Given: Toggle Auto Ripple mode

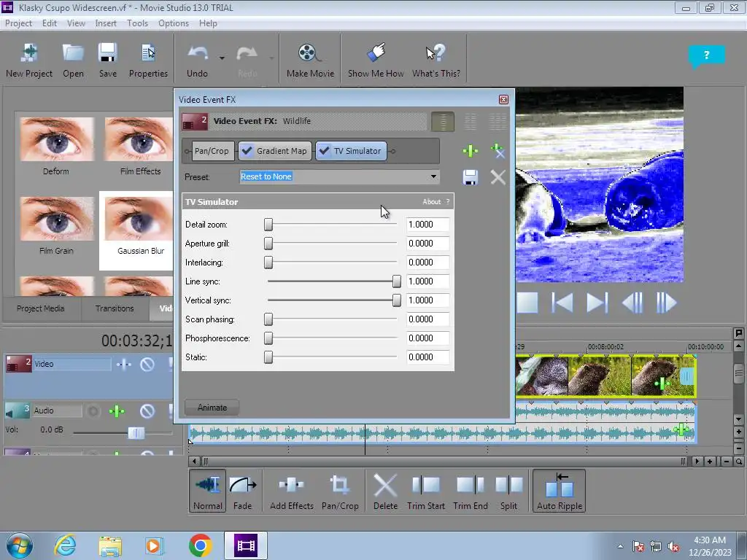Looking at the screenshot, I should coord(560,491).
